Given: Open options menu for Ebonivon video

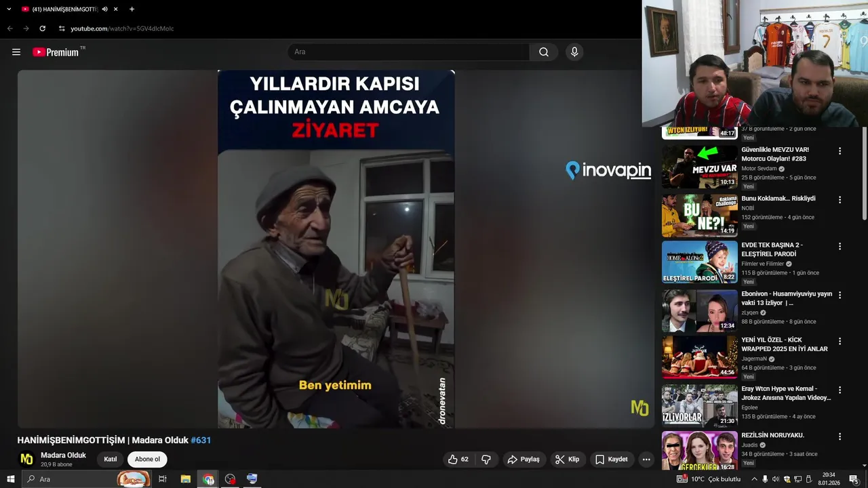Looking at the screenshot, I should [840, 296].
